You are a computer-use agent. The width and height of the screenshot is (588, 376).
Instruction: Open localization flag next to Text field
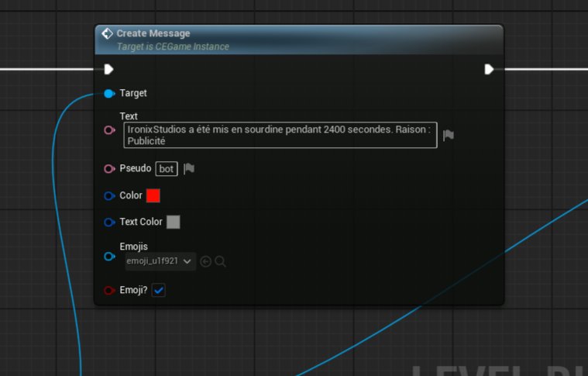[449, 135]
